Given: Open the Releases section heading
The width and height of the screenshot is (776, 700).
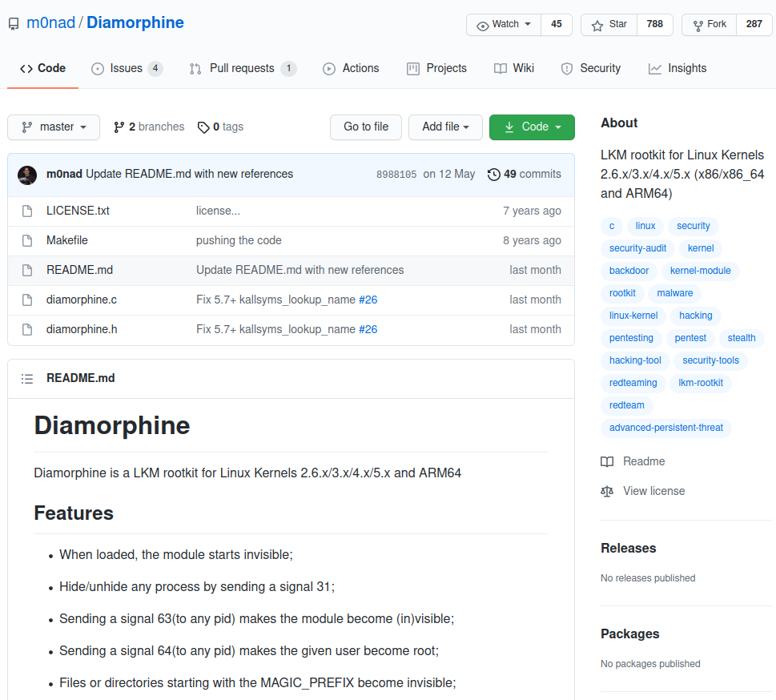Looking at the screenshot, I should [628, 549].
